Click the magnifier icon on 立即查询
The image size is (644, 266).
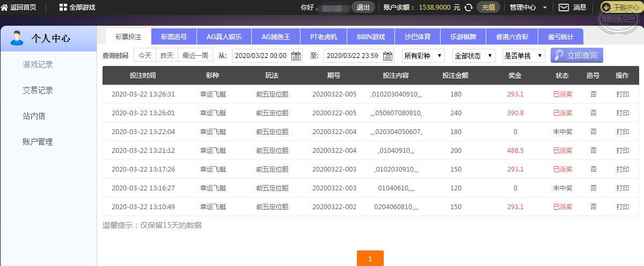coord(559,55)
